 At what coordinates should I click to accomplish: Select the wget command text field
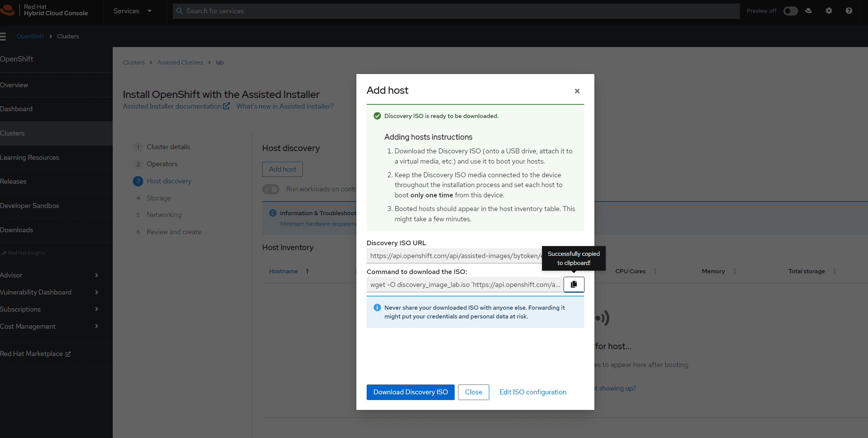465,285
